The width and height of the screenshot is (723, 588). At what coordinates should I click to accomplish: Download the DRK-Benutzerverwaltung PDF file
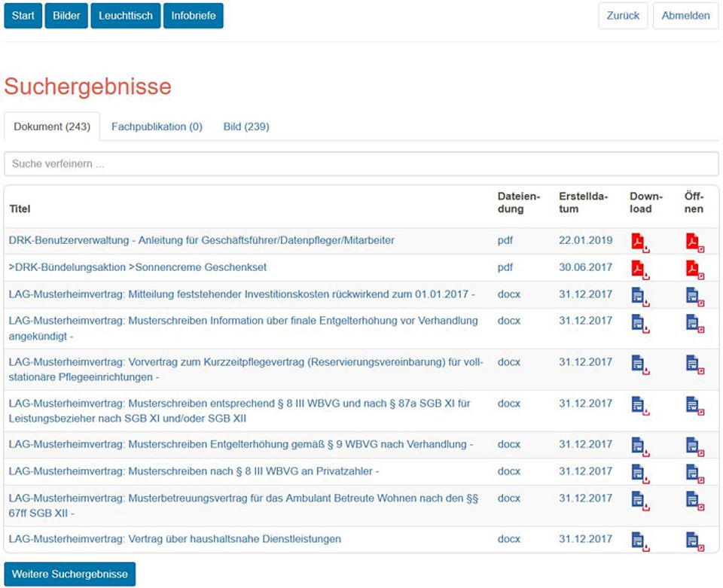(639, 242)
